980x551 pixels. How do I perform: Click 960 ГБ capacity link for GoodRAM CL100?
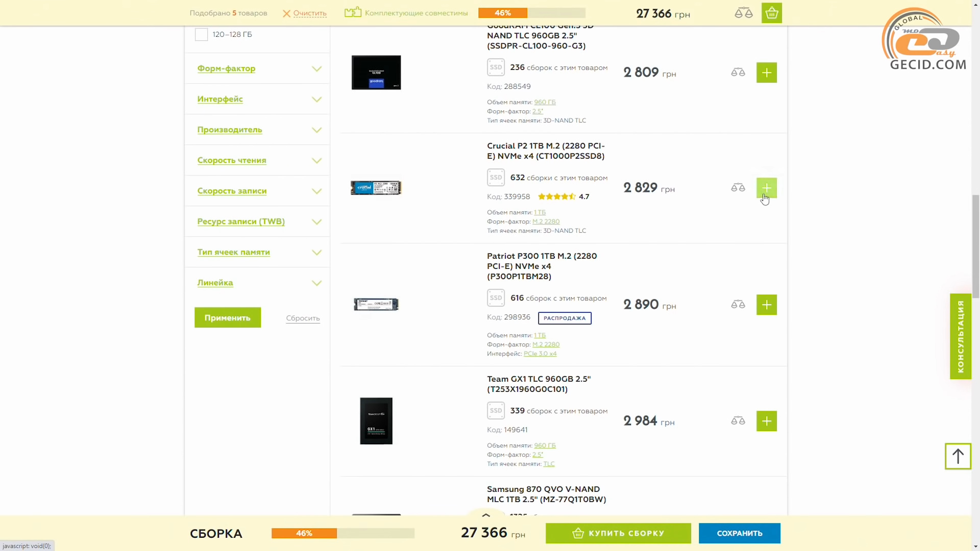coord(545,102)
